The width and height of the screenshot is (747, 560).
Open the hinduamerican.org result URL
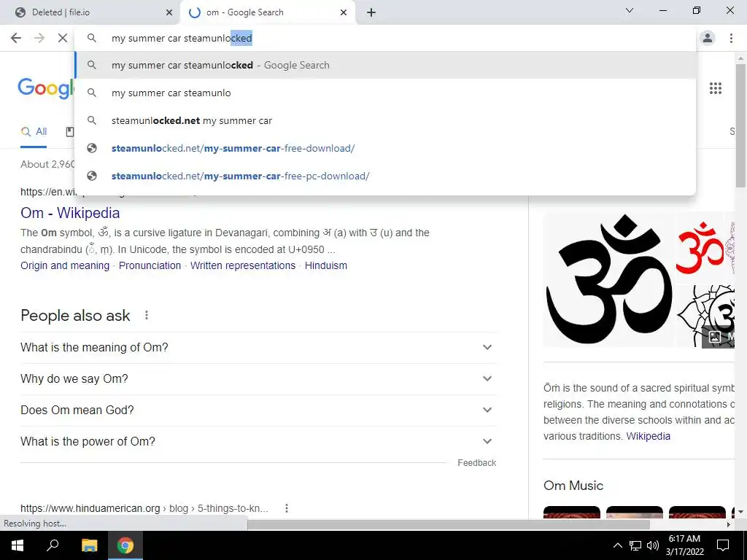tap(144, 508)
